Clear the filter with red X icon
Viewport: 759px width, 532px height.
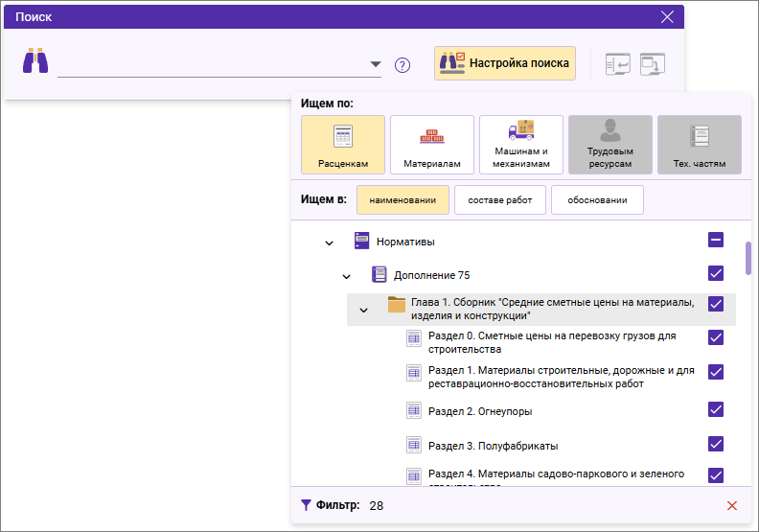pyautogui.click(x=732, y=505)
